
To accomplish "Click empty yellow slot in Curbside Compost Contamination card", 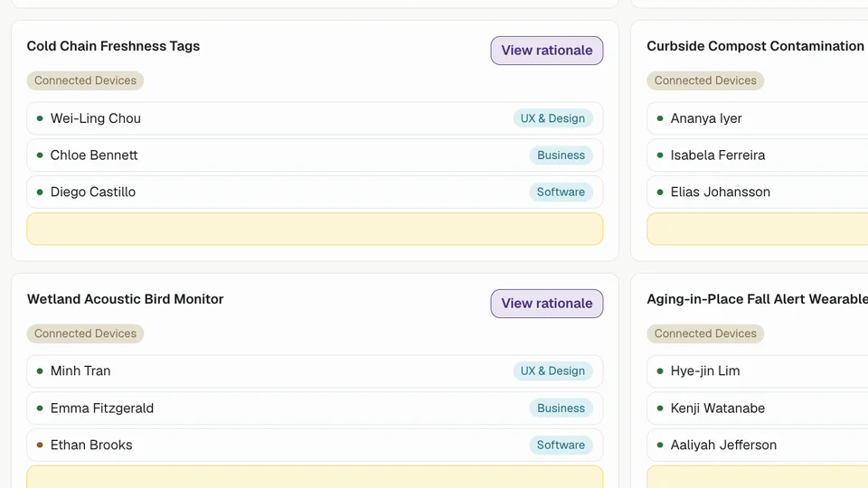I will click(758, 229).
